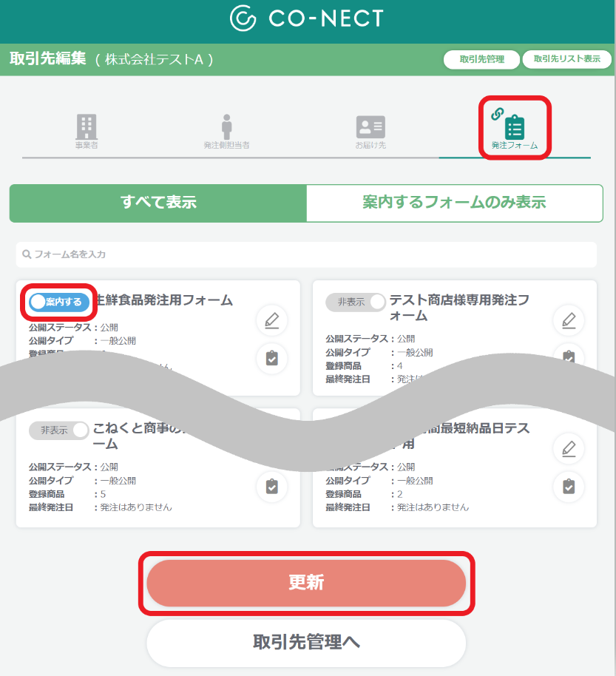Click 最終発注日 label on card with 登録商品 2
Screen dimensions: 616x676
tap(348, 507)
